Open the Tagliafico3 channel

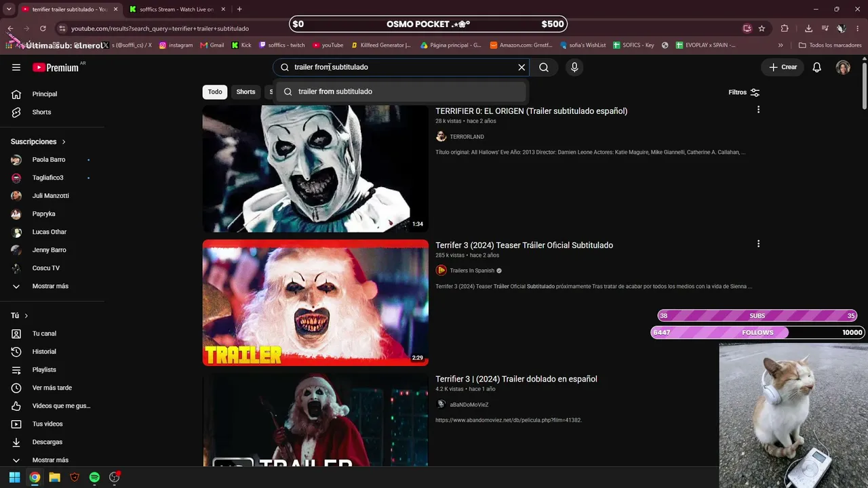[47, 178]
